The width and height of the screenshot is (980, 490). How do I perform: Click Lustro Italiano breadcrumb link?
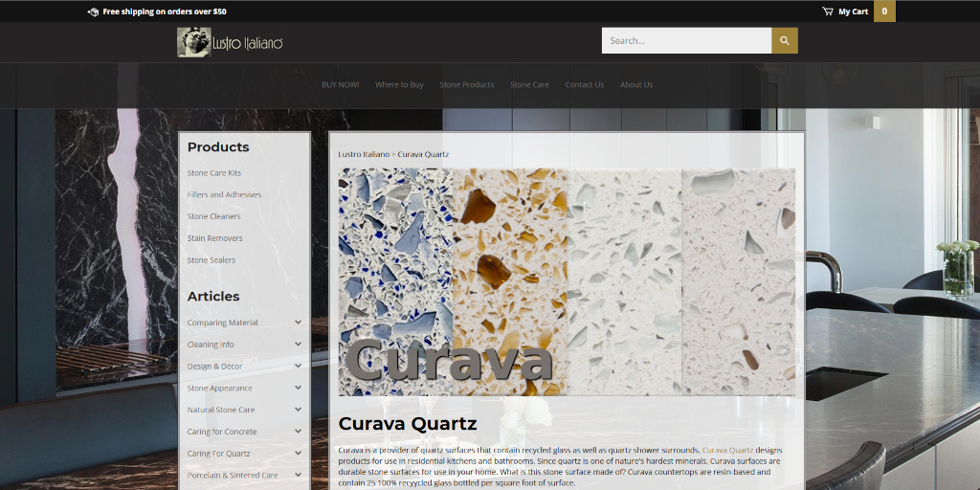[x=364, y=154]
